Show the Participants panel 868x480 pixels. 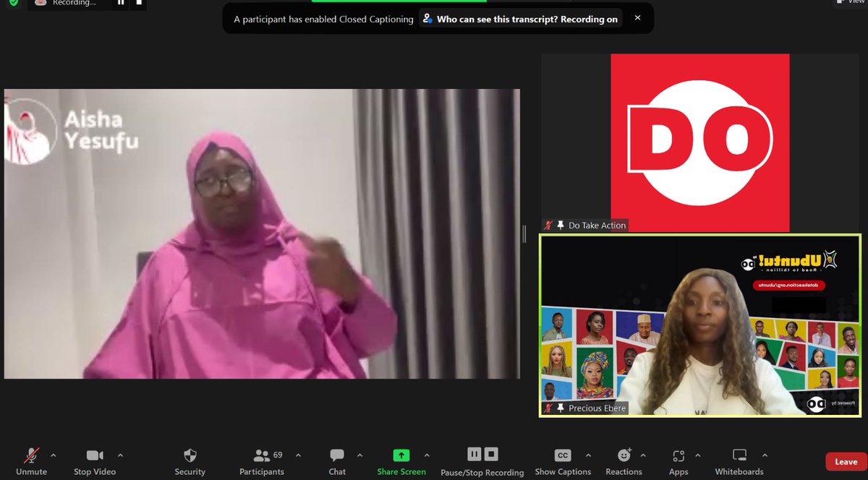click(262, 461)
